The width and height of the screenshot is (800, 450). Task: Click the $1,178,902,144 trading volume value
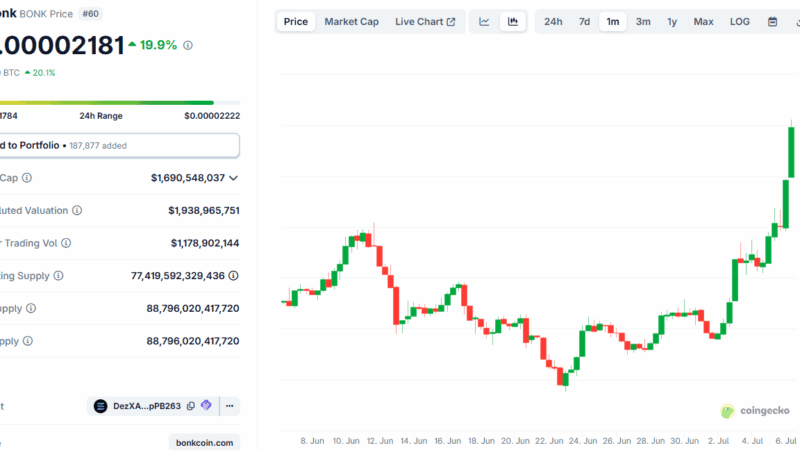pyautogui.click(x=205, y=243)
